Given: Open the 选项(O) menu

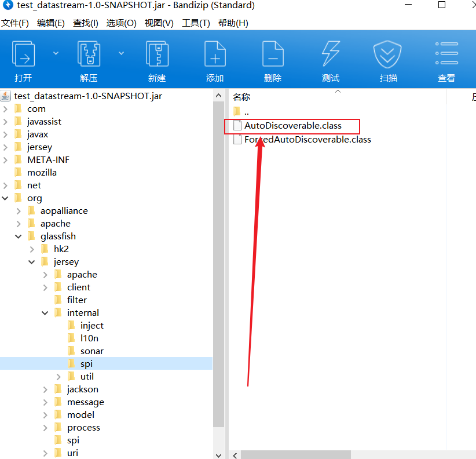Looking at the screenshot, I should (x=121, y=23).
